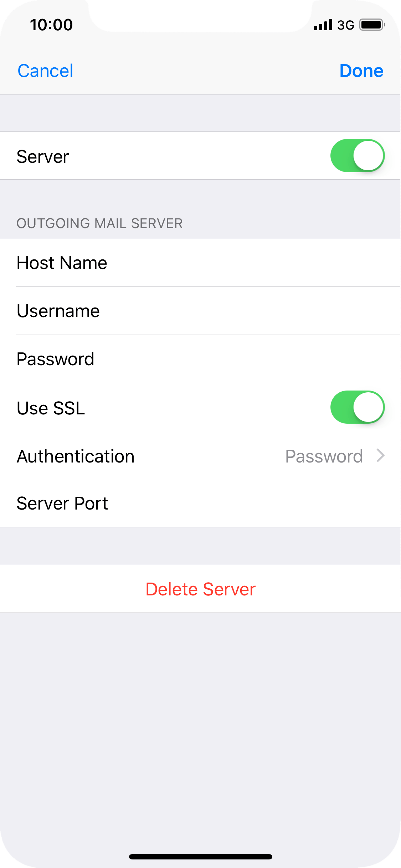Viewport: 401px width, 868px height.
Task: Open Authentication chevron arrow
Action: coord(381,455)
